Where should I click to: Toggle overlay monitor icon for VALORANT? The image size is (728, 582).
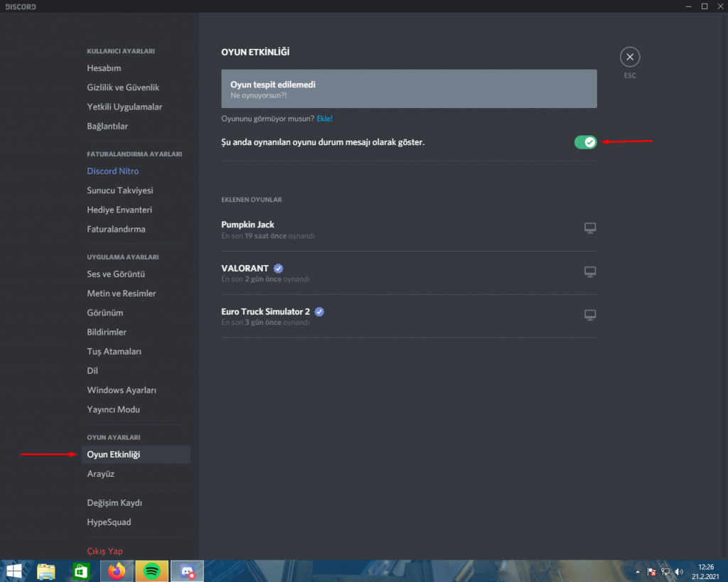pos(589,271)
